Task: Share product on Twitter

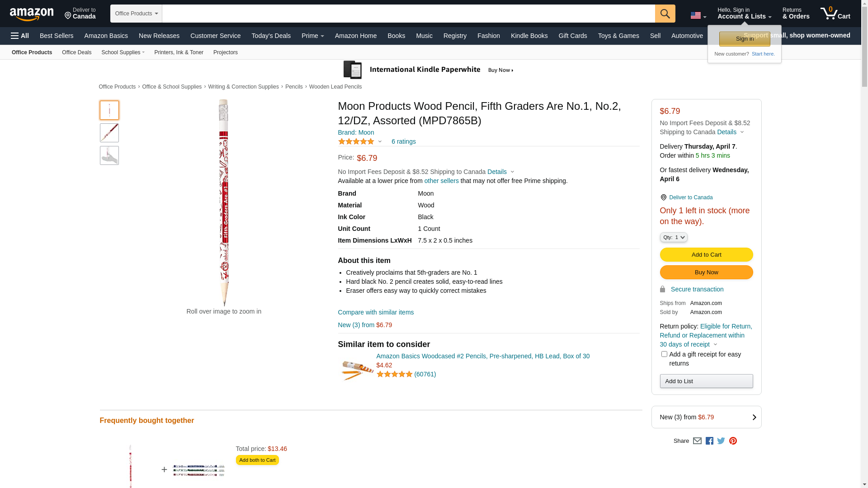Action: (721, 441)
